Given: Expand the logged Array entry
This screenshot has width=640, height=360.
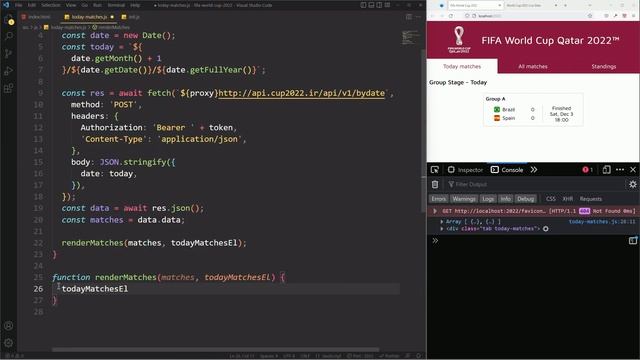Looking at the screenshot, I should click(x=442, y=222).
